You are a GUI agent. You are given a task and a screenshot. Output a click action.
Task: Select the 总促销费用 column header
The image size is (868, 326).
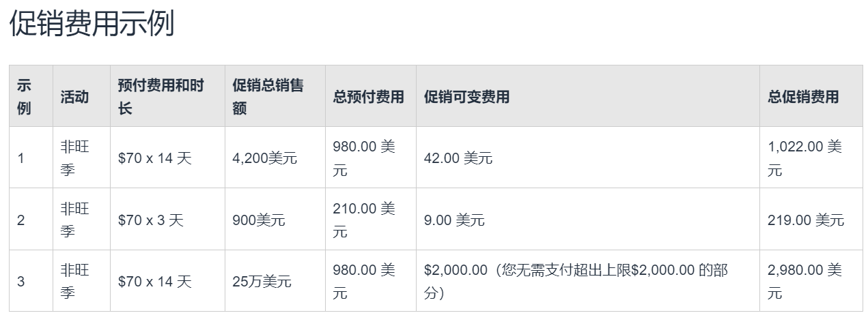tap(803, 96)
